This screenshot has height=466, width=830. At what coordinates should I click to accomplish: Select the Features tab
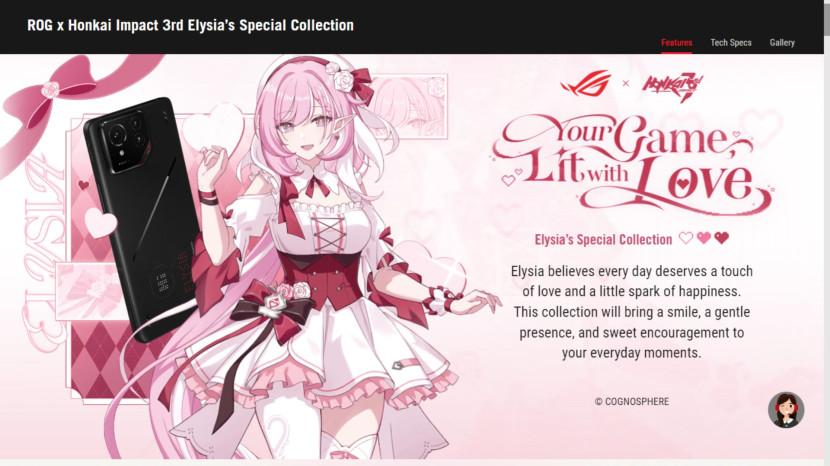pos(676,42)
